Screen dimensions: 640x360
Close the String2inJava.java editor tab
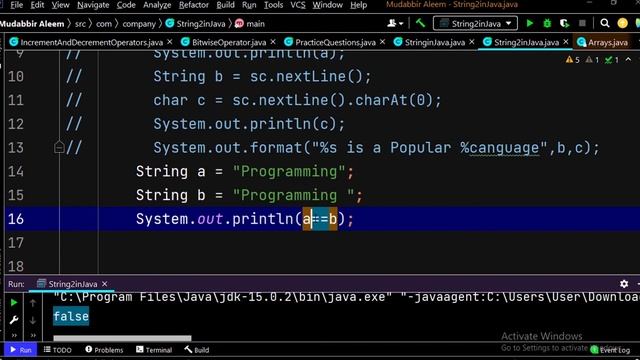tap(566, 42)
